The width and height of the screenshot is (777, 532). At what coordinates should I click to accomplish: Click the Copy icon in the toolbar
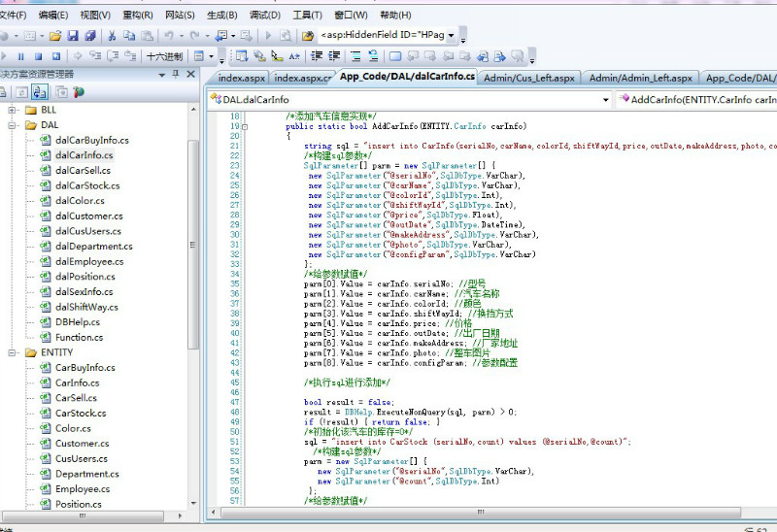tap(128, 36)
